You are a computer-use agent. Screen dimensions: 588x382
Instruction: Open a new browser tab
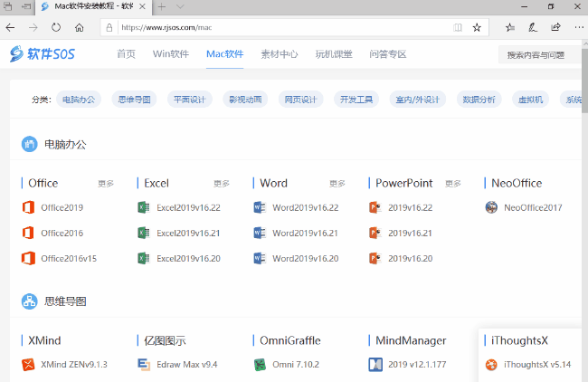tap(162, 6)
